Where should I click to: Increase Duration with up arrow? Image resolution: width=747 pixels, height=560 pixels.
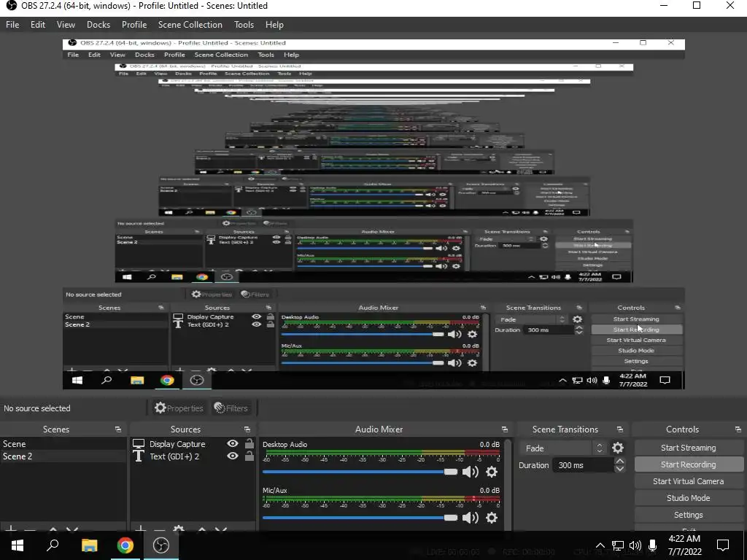click(x=620, y=461)
